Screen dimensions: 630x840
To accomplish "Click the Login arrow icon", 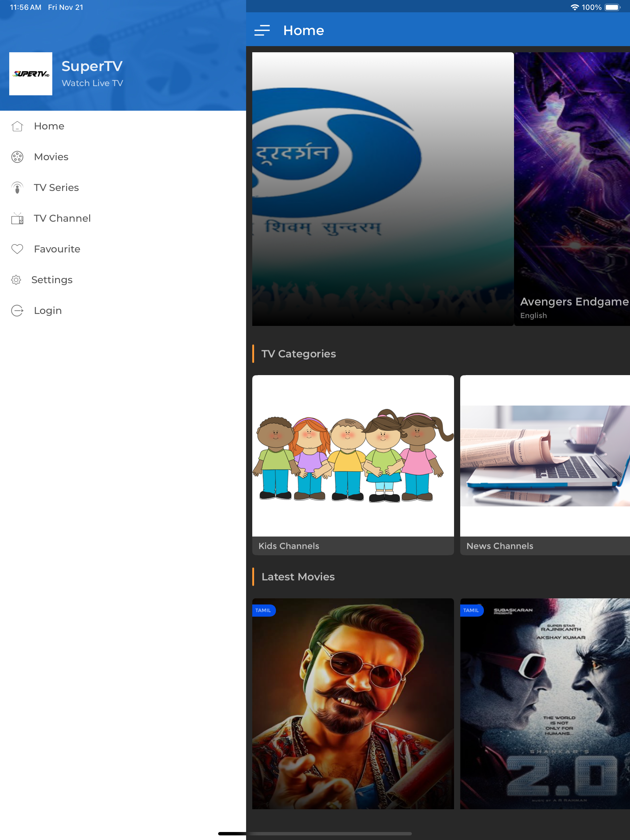I will pos(17,311).
